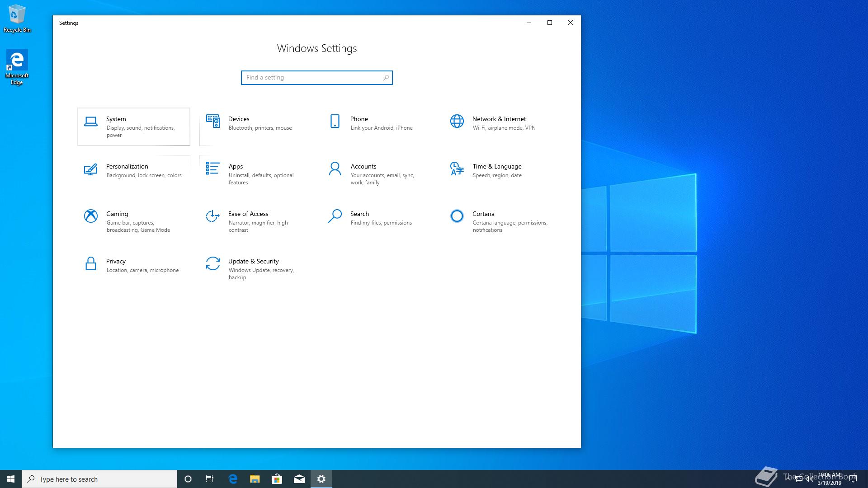Viewport: 868px width, 488px height.
Task: Click the 'Windows Update, recovery, backup' description
Action: tap(261, 274)
